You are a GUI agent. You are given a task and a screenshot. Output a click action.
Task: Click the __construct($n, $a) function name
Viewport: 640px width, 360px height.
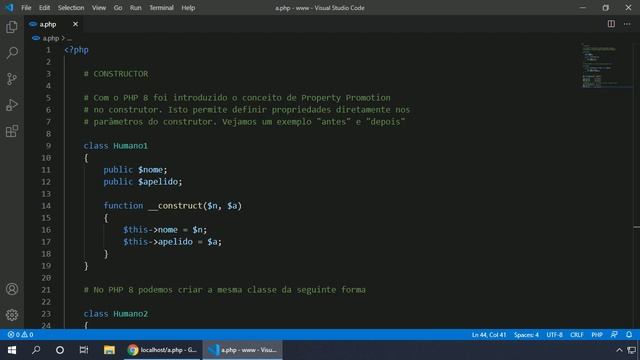195,206
